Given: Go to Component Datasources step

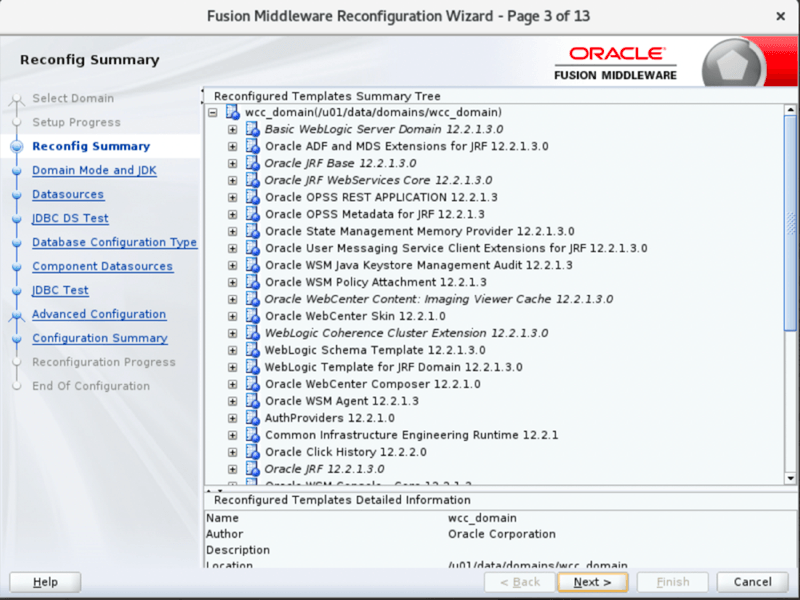Looking at the screenshot, I should [x=103, y=266].
